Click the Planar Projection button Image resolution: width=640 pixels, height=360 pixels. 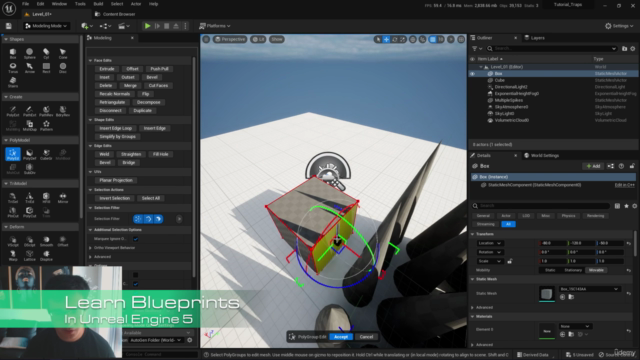(116, 180)
